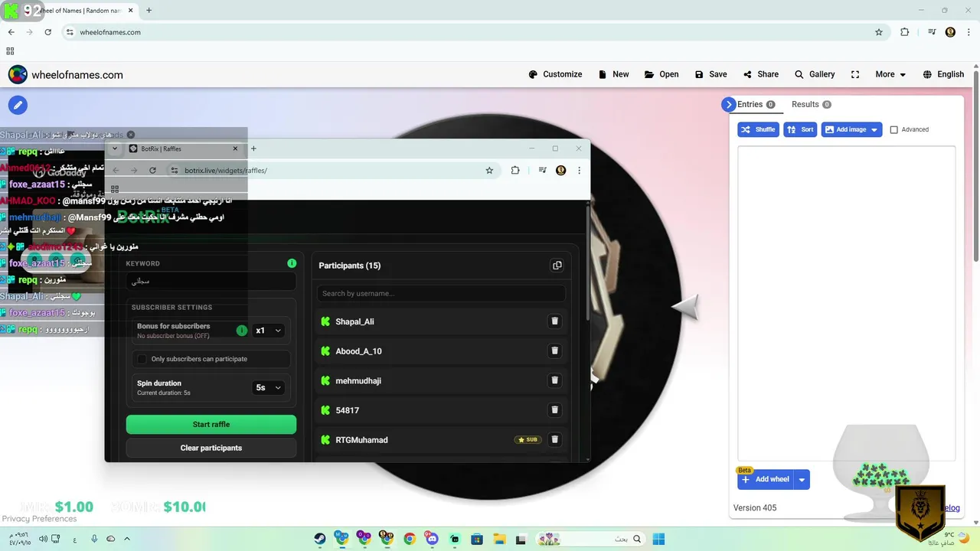
Task: Click the green keyword info icon
Action: (x=292, y=263)
